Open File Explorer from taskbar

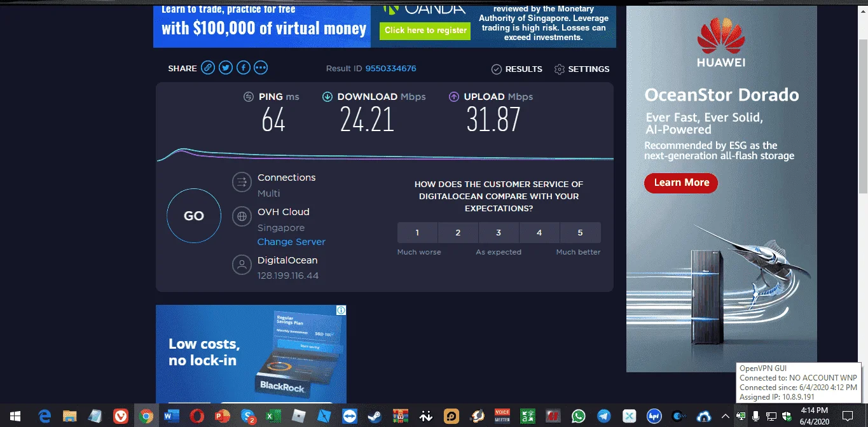click(69, 416)
